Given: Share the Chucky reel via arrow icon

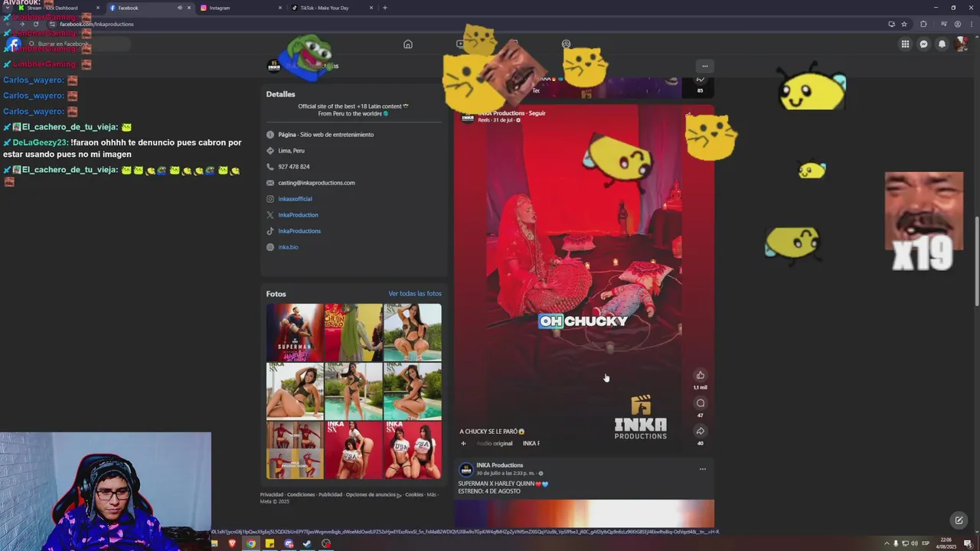Looking at the screenshot, I should point(700,431).
